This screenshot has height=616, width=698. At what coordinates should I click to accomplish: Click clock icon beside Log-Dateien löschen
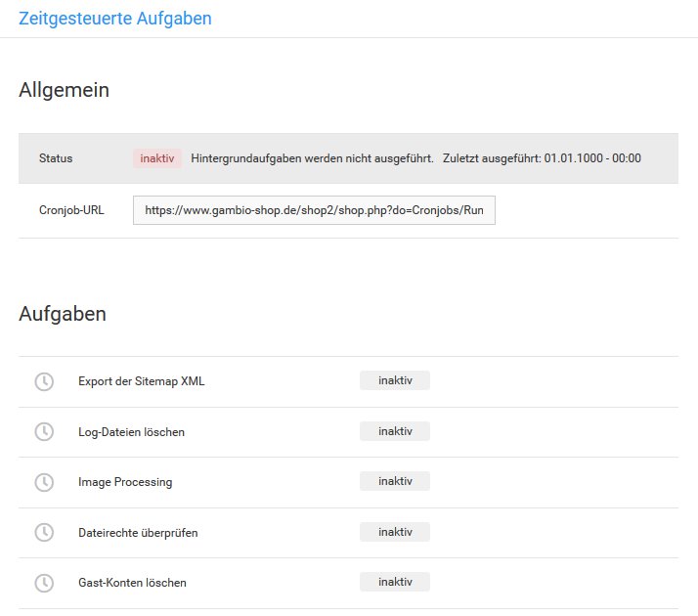(44, 431)
